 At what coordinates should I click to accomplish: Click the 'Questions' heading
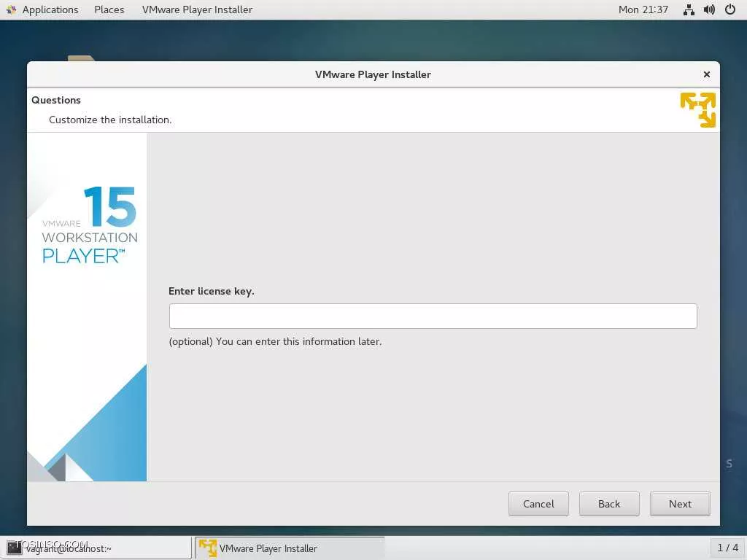(x=56, y=100)
